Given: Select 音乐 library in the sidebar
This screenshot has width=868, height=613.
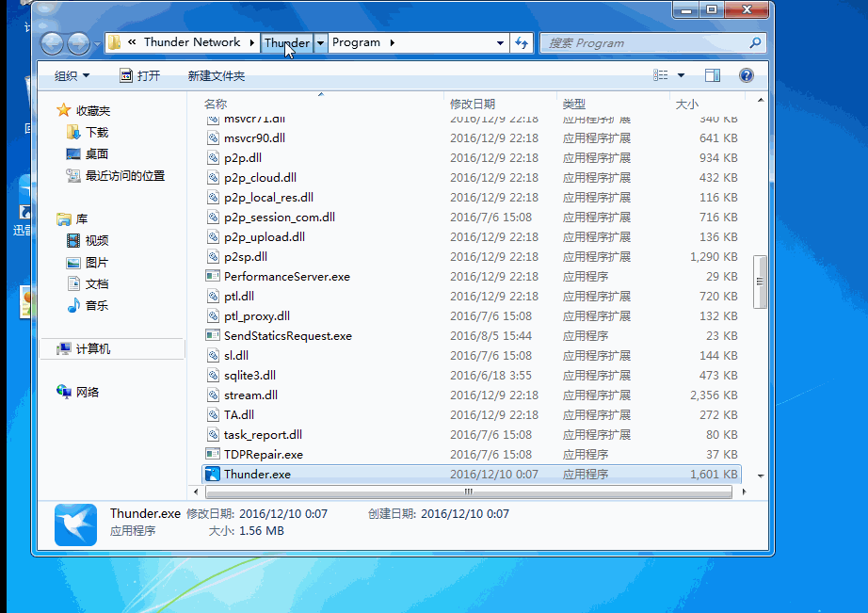Looking at the screenshot, I should point(96,305).
